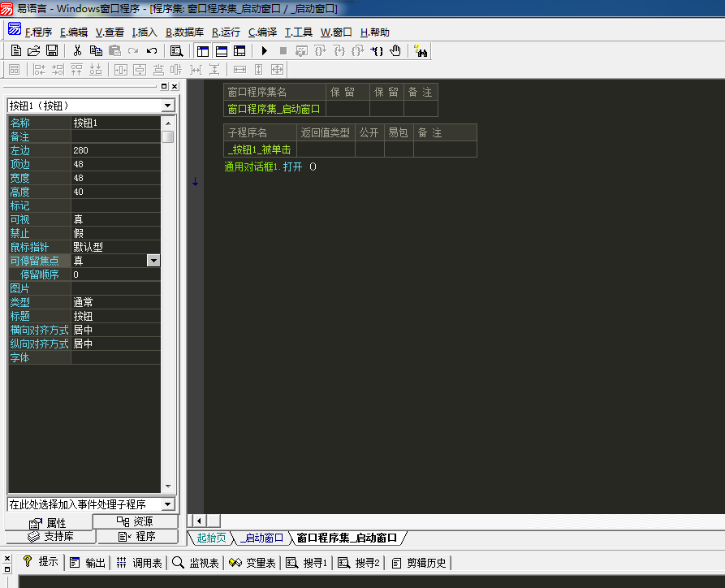Viewport: 725px width, 588px height.
Task: Open the T.工具 menu
Action: click(x=298, y=32)
